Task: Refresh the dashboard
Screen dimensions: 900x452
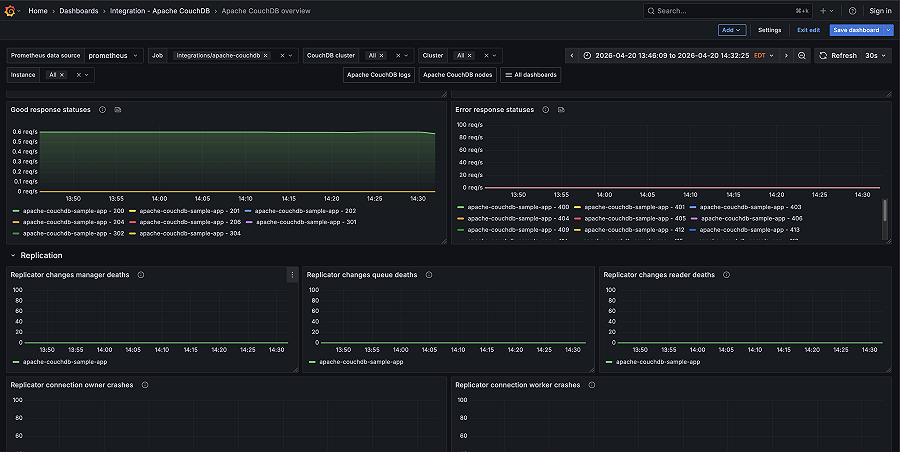Action: click(x=838, y=56)
